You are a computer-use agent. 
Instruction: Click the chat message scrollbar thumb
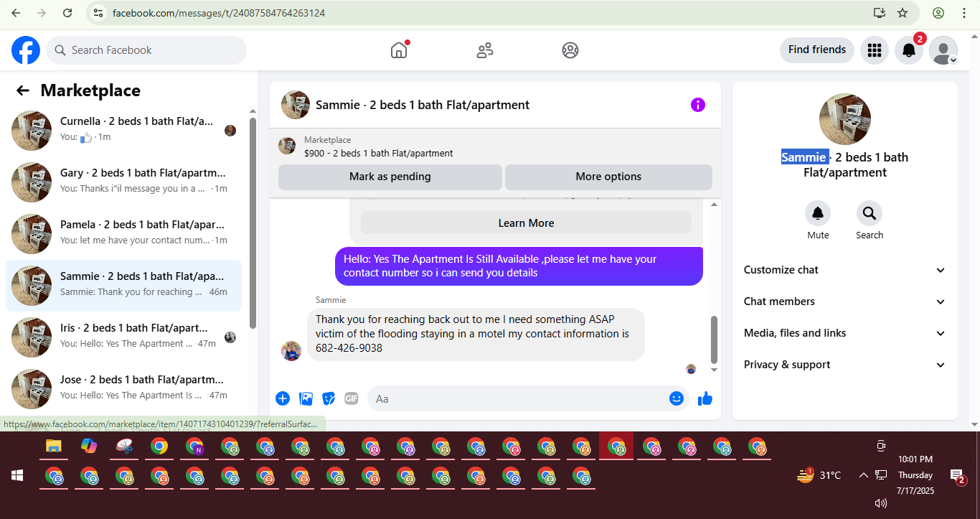tap(714, 340)
